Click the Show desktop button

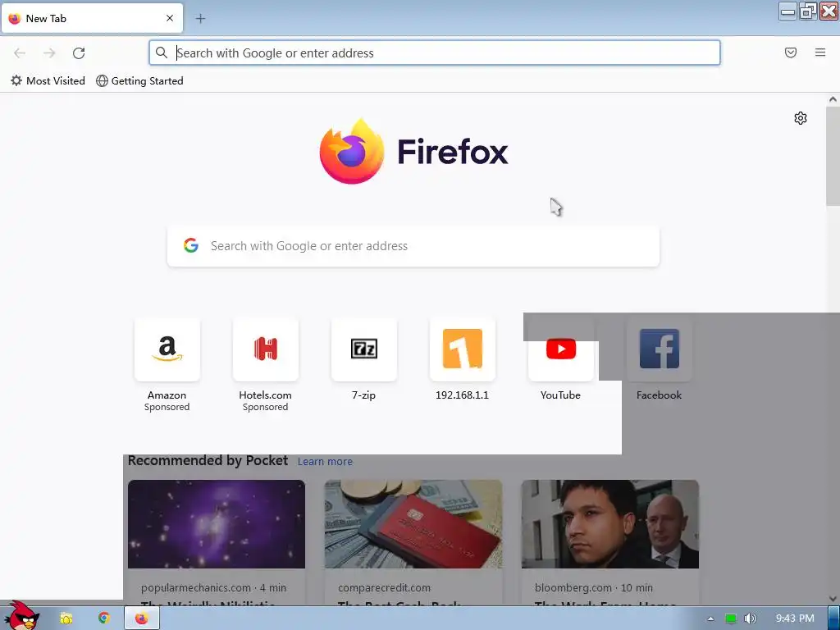click(833, 619)
